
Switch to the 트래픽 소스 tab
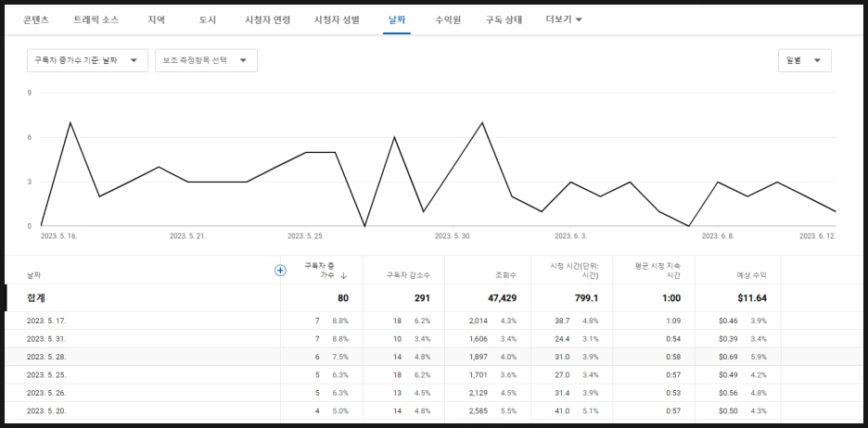[x=96, y=19]
